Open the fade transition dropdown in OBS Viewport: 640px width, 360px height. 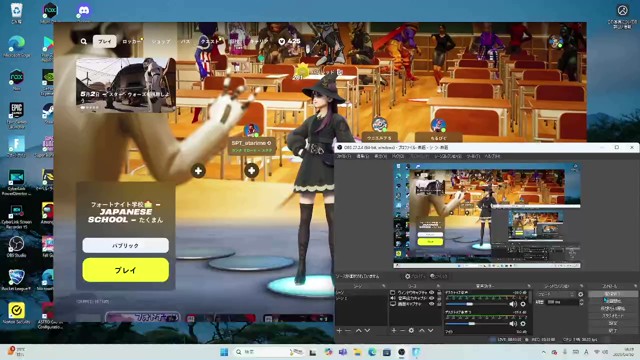pos(555,294)
